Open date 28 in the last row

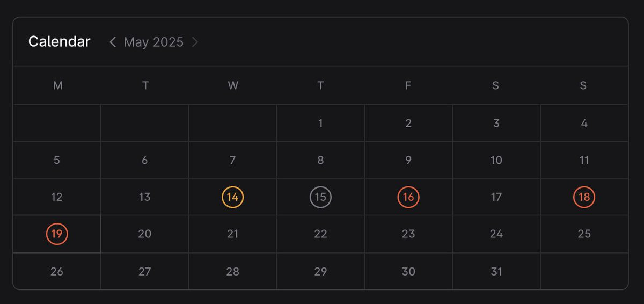tap(232, 271)
